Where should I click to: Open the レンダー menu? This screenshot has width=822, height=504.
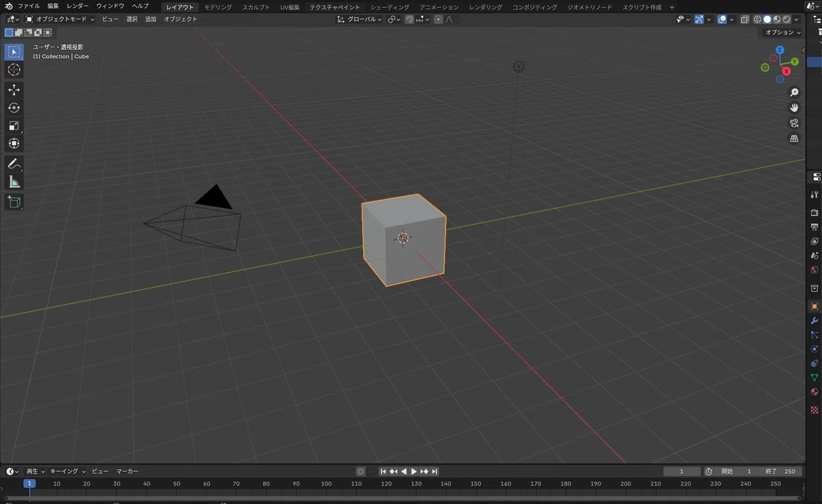tap(77, 6)
